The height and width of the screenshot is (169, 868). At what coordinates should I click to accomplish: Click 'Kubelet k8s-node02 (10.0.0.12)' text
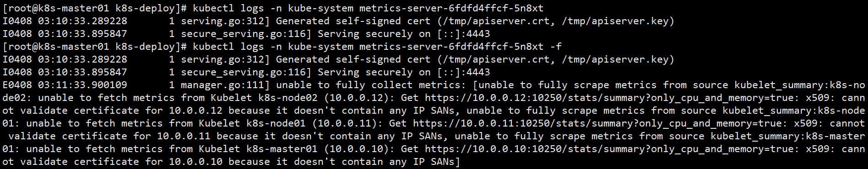point(299,98)
